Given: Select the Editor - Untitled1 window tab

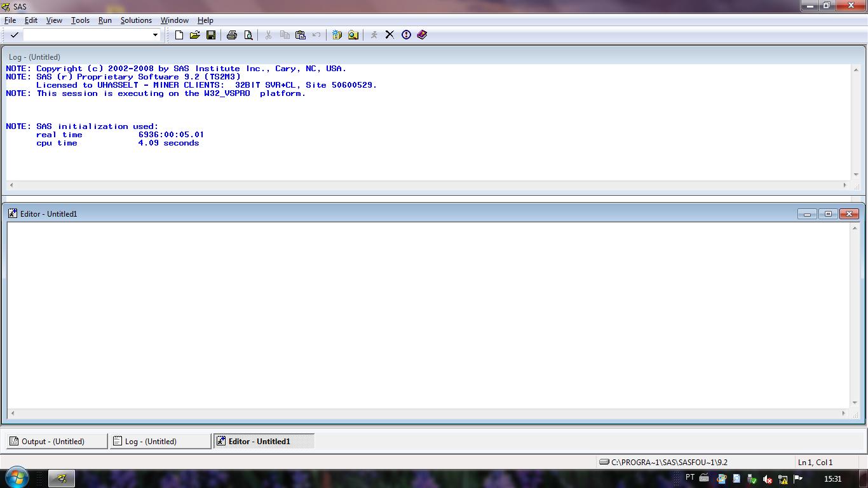Looking at the screenshot, I should click(x=264, y=441).
